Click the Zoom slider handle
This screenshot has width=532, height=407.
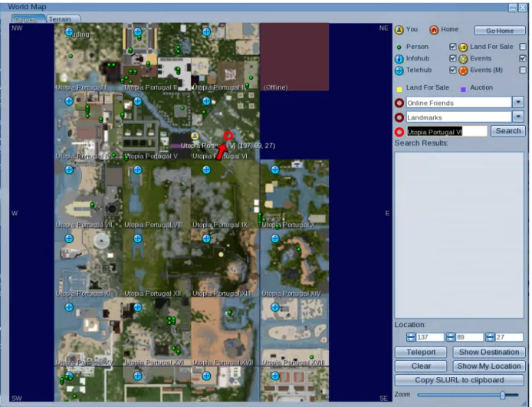[x=502, y=395]
